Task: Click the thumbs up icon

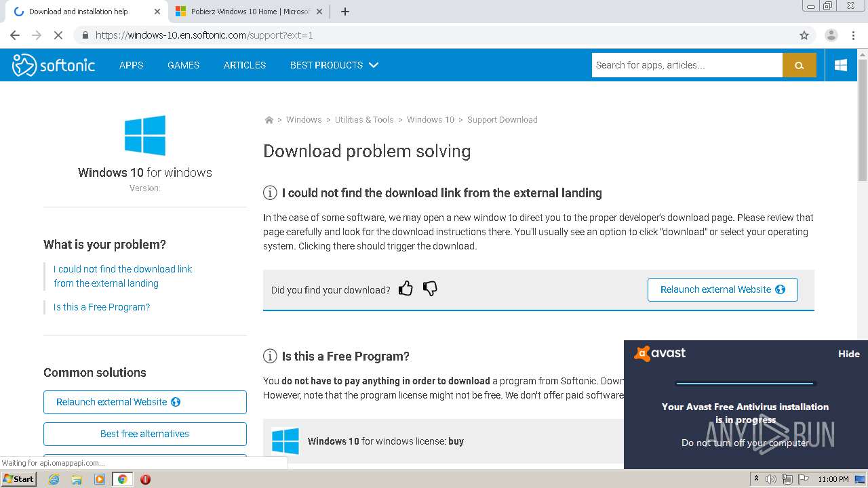Action: (x=406, y=289)
